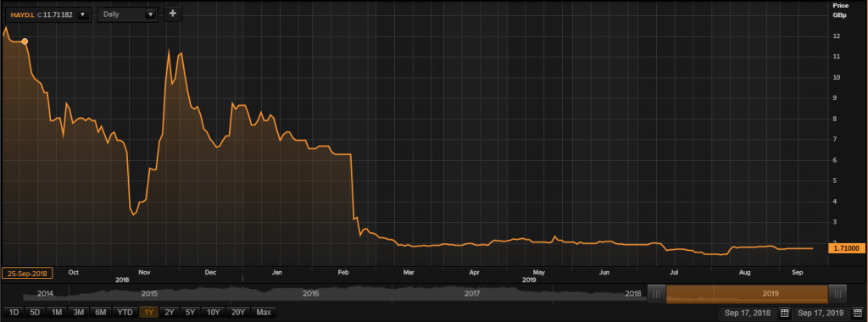Image resolution: width=868 pixels, height=322 pixels.
Task: Click the orange data point marker on chart
Action: tap(25, 42)
